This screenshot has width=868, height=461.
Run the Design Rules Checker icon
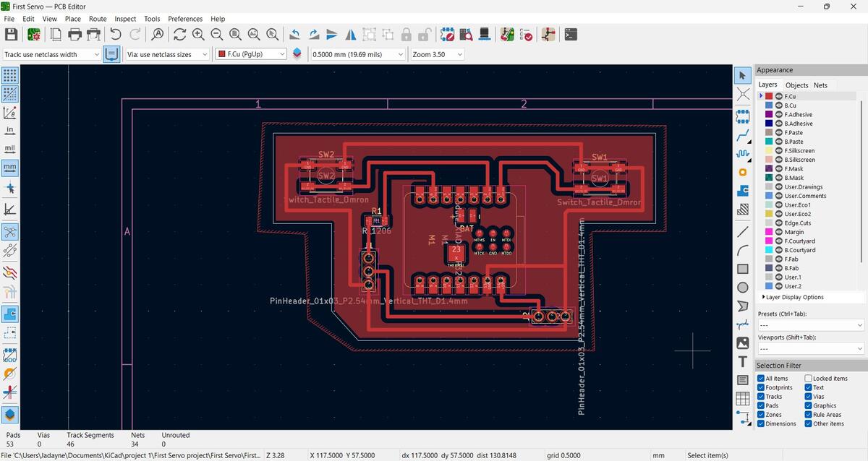527,34
